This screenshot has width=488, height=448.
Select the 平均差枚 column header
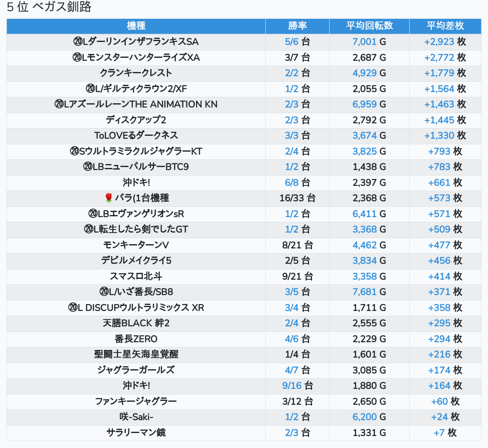(445, 26)
